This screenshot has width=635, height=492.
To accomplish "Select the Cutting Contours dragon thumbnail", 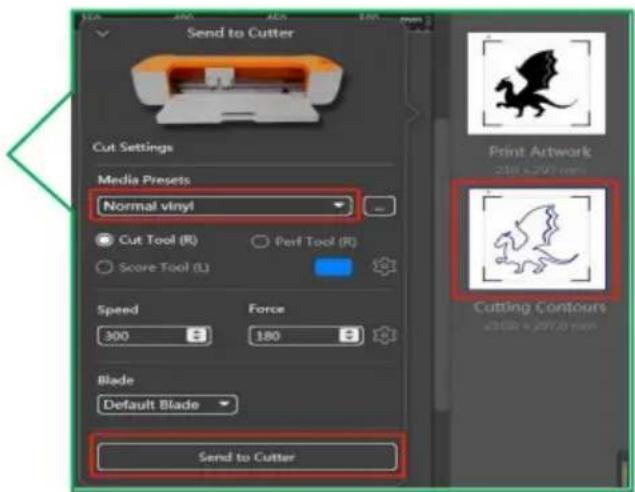I will pyautogui.click(x=537, y=239).
